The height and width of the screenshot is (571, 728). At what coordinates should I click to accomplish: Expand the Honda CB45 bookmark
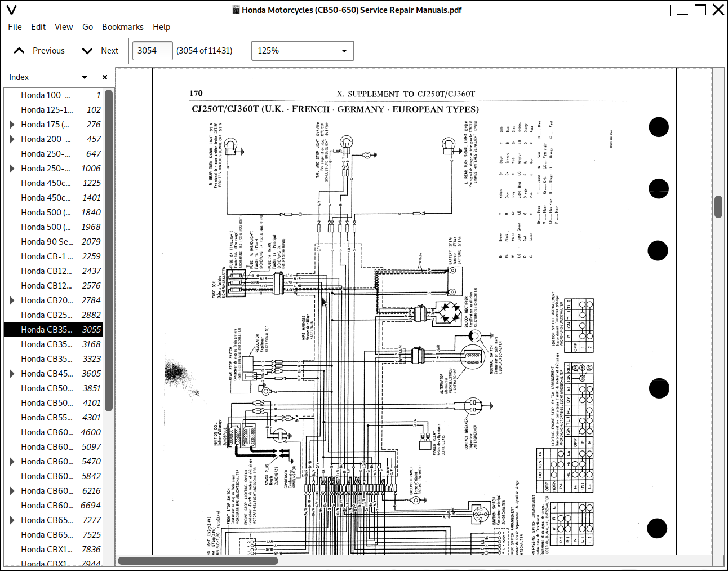click(x=12, y=374)
